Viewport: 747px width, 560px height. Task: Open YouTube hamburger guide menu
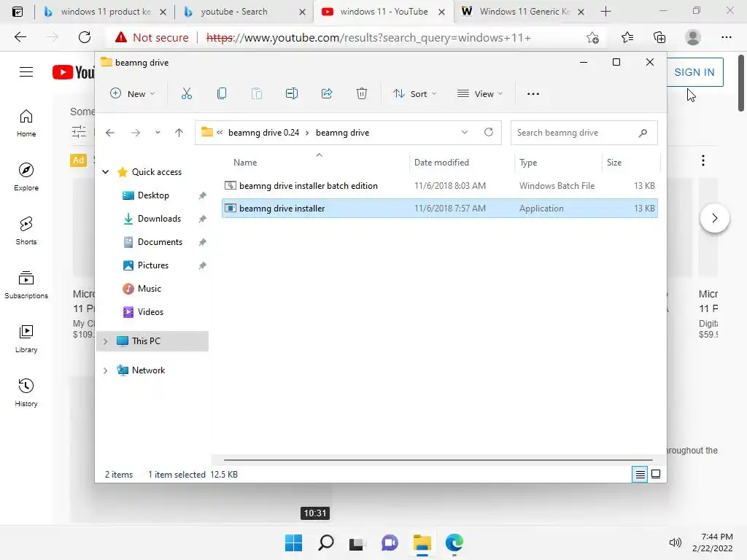tap(26, 72)
